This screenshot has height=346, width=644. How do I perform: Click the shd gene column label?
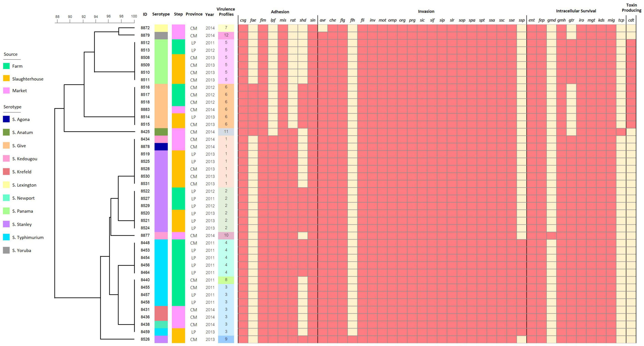303,20
